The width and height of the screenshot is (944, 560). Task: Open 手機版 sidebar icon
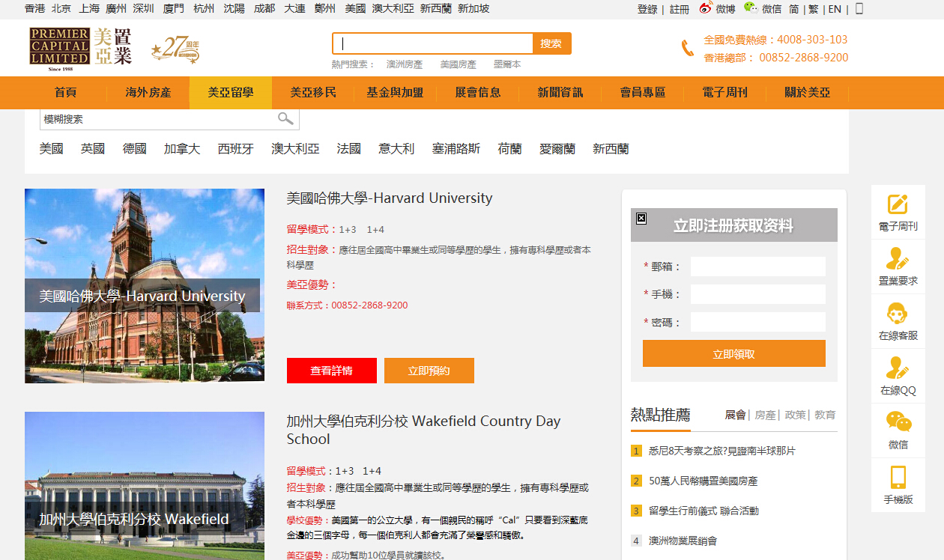click(898, 477)
